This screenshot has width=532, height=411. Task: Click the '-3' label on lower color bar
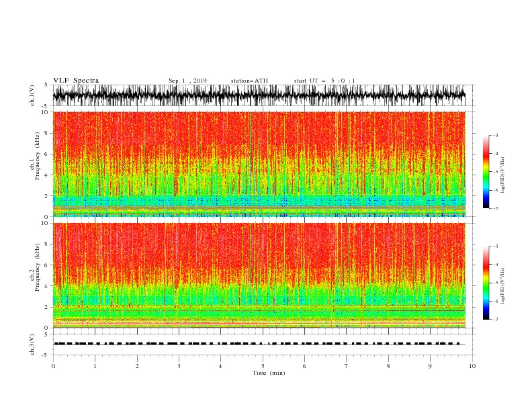(x=495, y=246)
